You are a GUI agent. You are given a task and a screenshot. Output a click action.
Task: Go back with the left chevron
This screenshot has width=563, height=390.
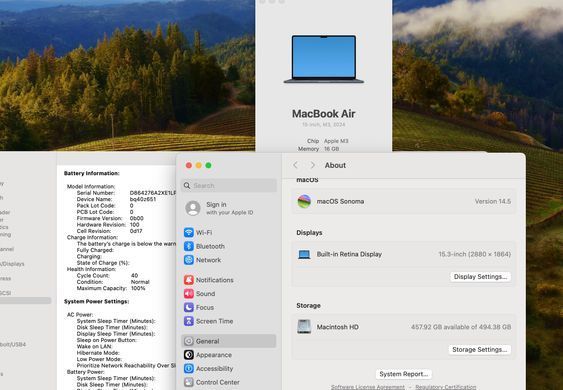pos(296,165)
